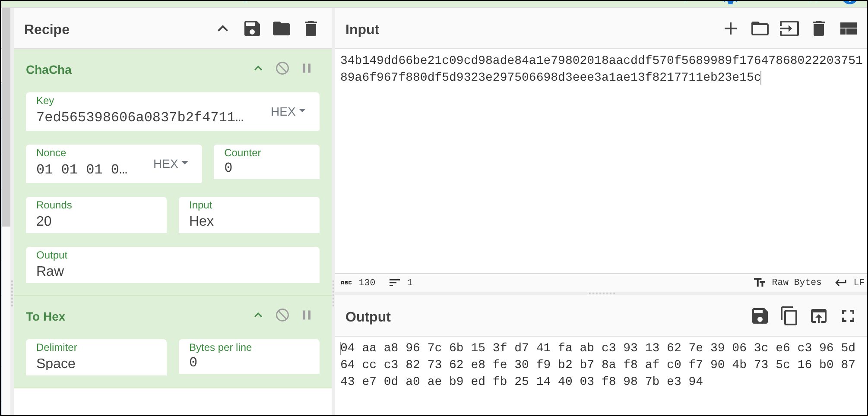Load a saved recipe via folder icon
The image size is (868, 416).
(x=281, y=29)
